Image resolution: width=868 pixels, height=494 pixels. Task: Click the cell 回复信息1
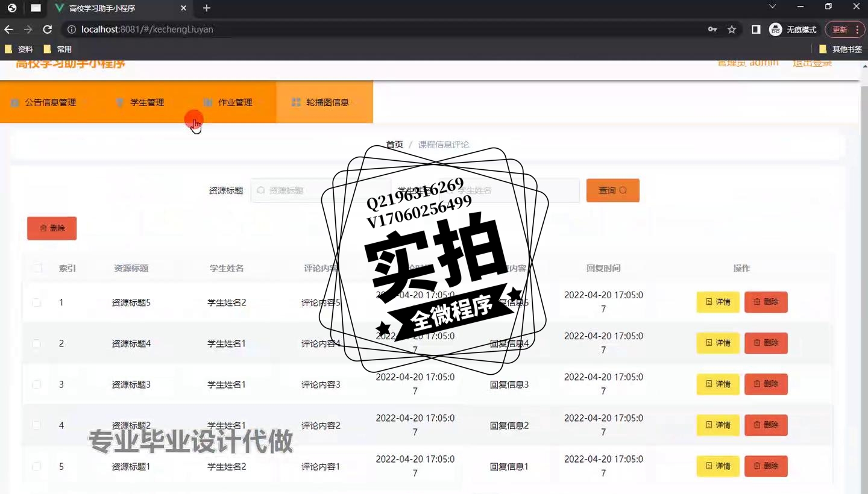509,466
